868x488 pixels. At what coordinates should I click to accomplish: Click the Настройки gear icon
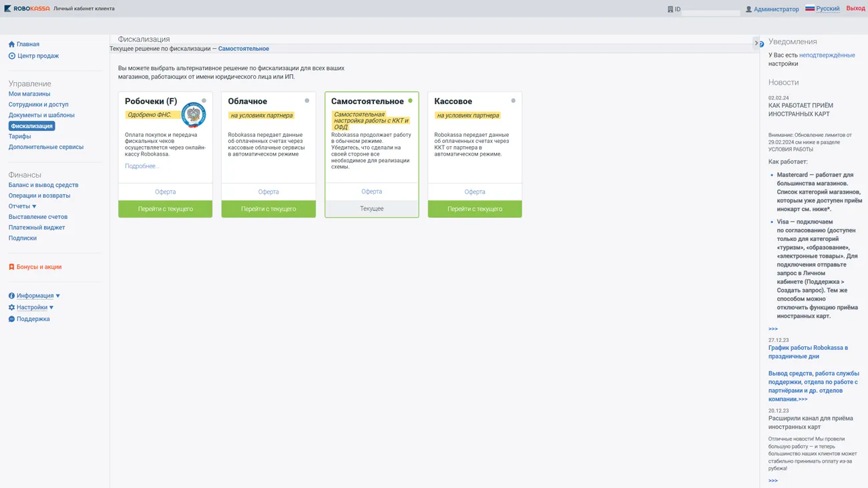coord(11,308)
